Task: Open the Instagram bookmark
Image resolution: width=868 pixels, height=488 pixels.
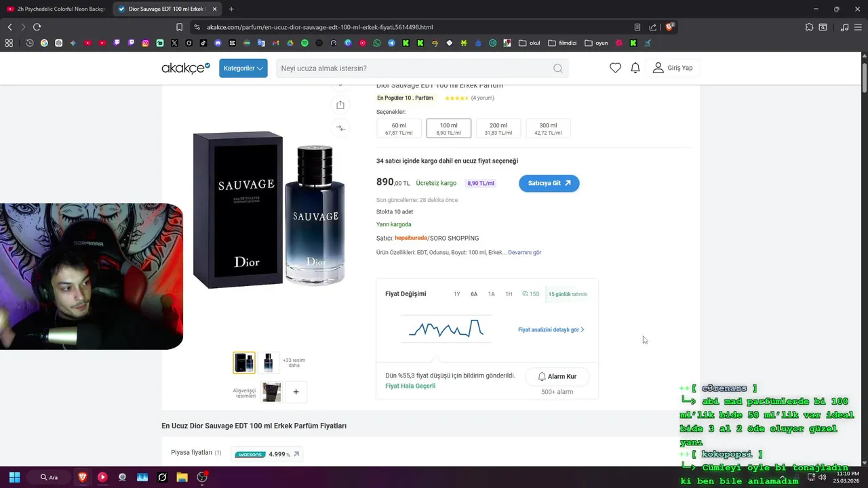Action: pos(145,43)
